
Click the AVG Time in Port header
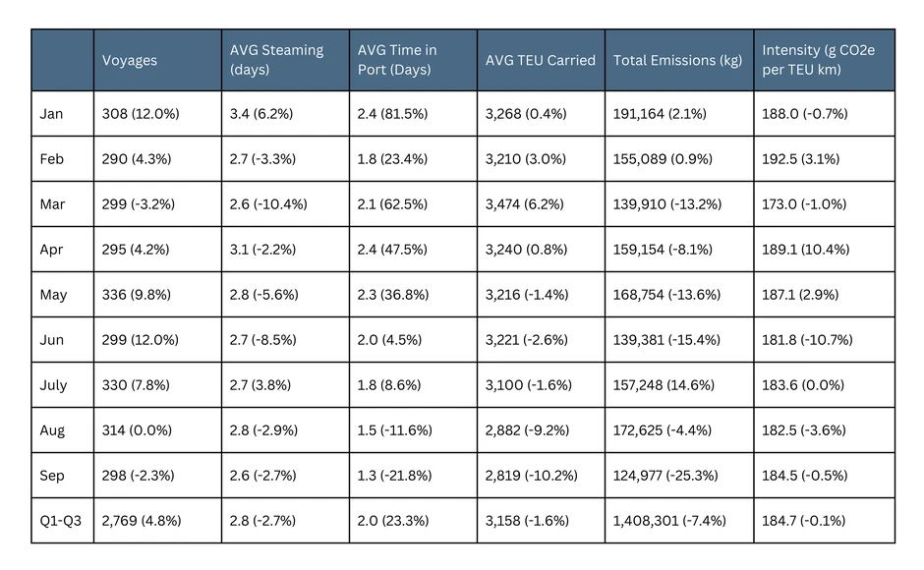pos(401,60)
